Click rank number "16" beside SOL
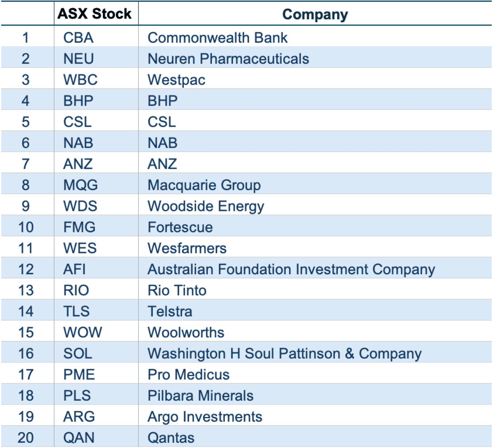The width and height of the screenshot is (492, 448). click(26, 354)
